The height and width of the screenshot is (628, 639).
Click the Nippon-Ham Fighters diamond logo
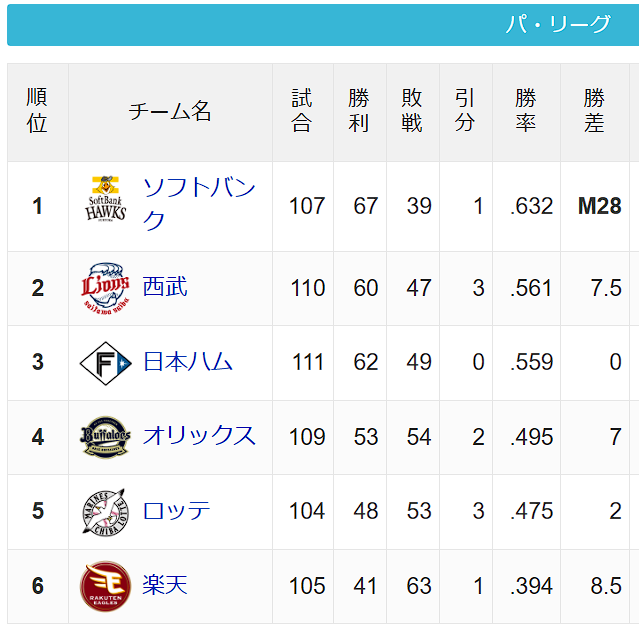[106, 363]
